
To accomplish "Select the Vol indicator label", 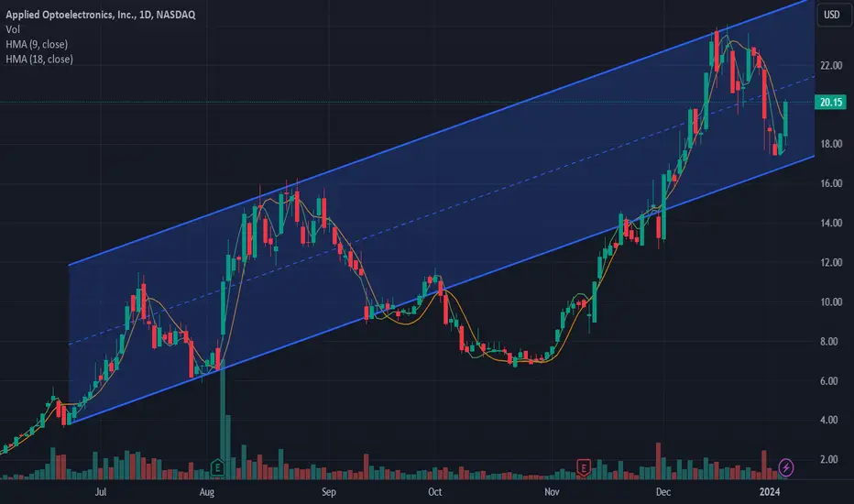I will point(13,29).
